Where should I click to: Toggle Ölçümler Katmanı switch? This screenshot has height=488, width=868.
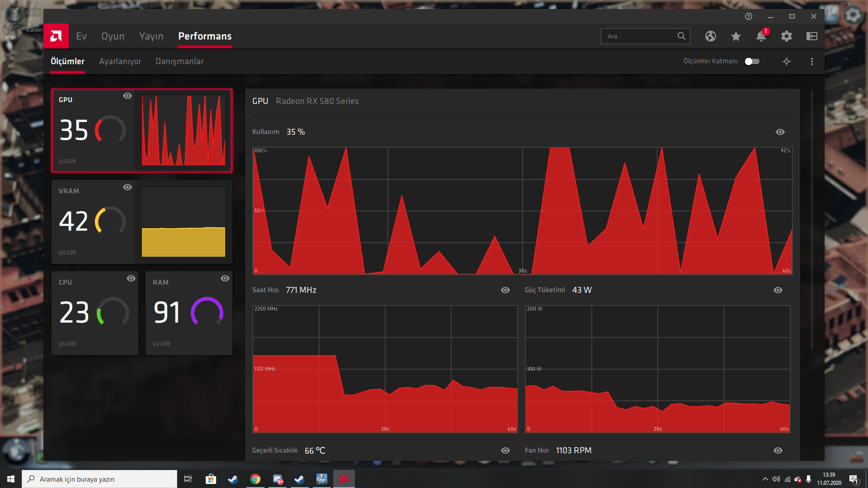(752, 61)
